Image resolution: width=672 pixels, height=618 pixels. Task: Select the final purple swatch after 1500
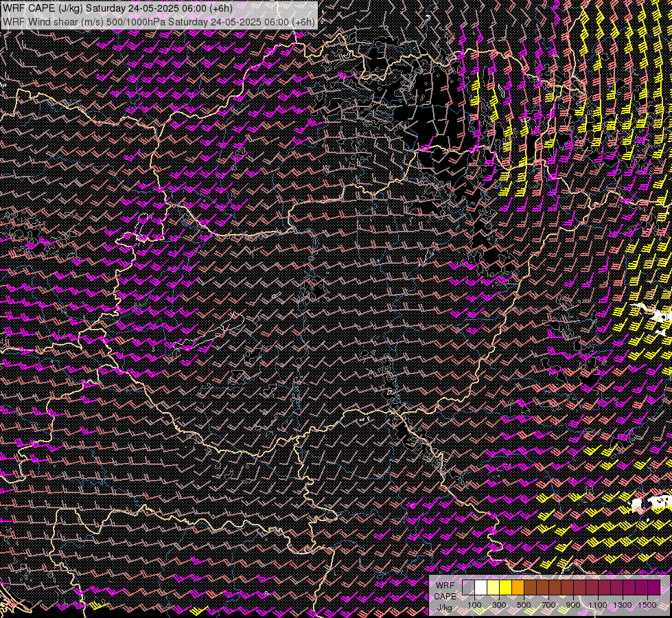point(654,588)
